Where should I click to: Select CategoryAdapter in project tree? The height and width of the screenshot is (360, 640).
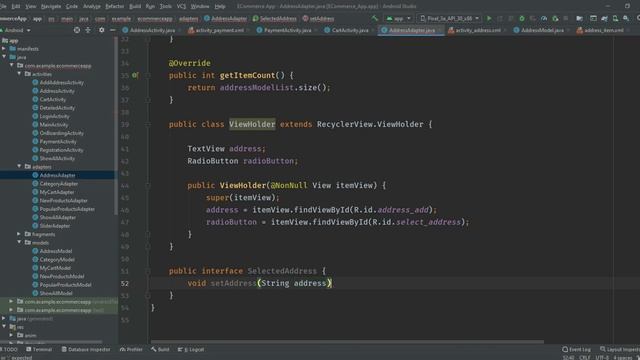point(59,184)
